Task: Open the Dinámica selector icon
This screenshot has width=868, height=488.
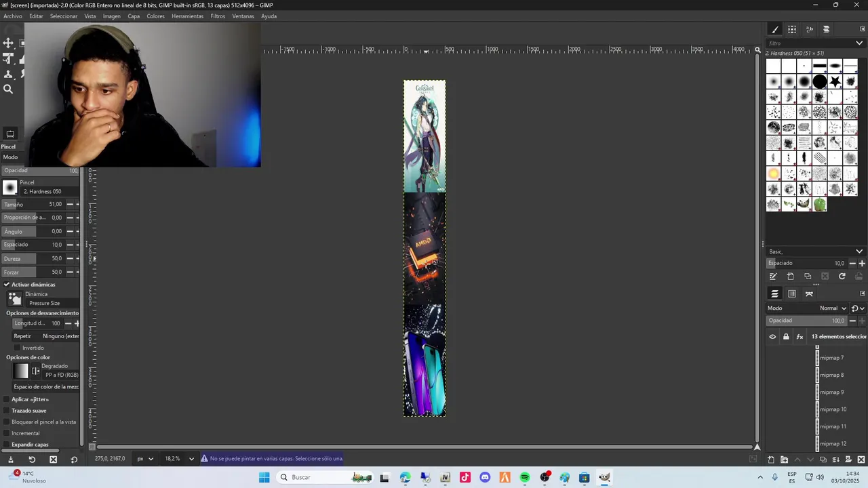Action: (x=15, y=299)
